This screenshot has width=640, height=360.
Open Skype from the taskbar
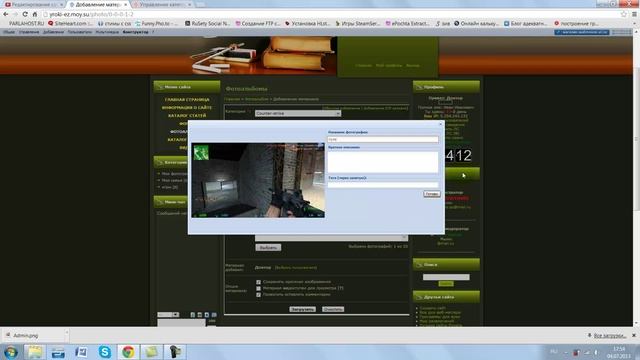(104, 351)
